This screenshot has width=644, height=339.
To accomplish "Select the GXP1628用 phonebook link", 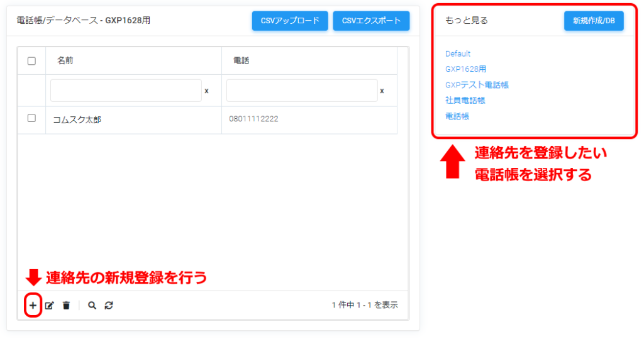I will coord(465,69).
